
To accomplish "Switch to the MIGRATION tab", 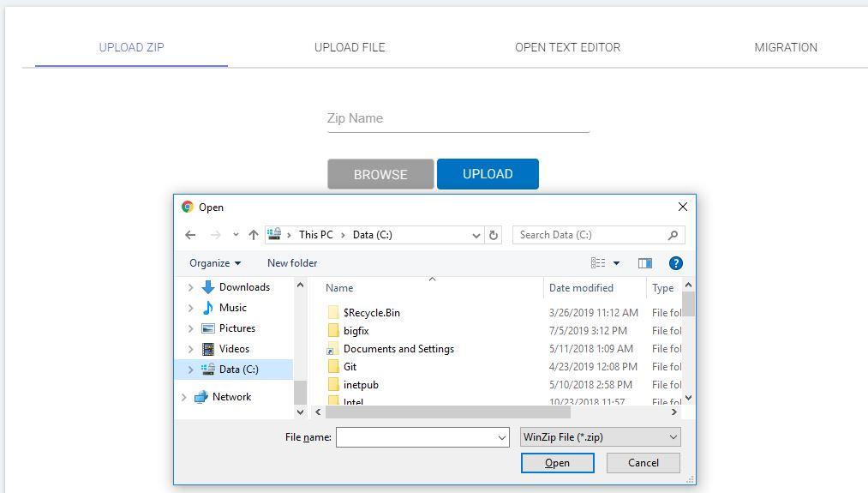I will [786, 48].
